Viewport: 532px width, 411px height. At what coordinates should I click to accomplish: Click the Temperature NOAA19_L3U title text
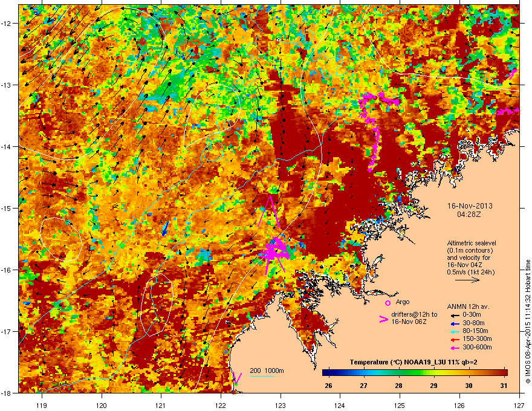point(414,362)
